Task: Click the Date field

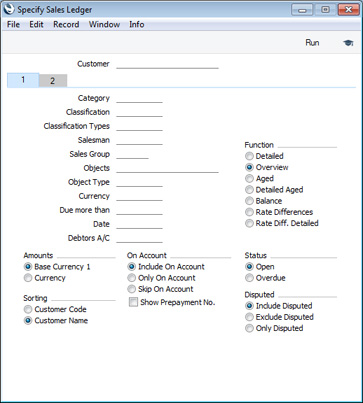Action: pyautogui.click(x=139, y=224)
